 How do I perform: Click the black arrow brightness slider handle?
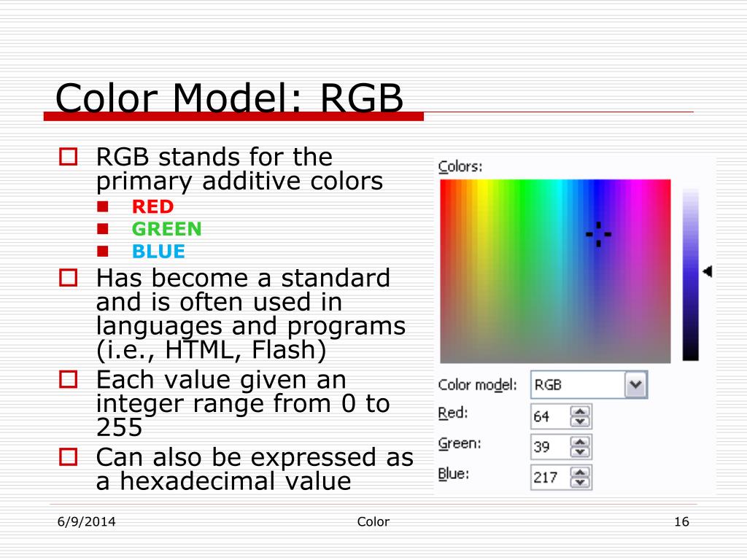708,271
